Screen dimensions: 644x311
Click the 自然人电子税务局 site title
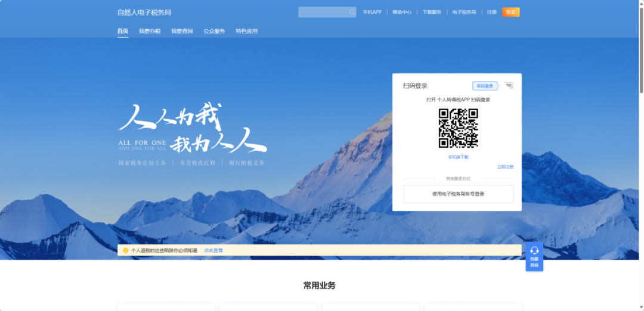tap(144, 12)
